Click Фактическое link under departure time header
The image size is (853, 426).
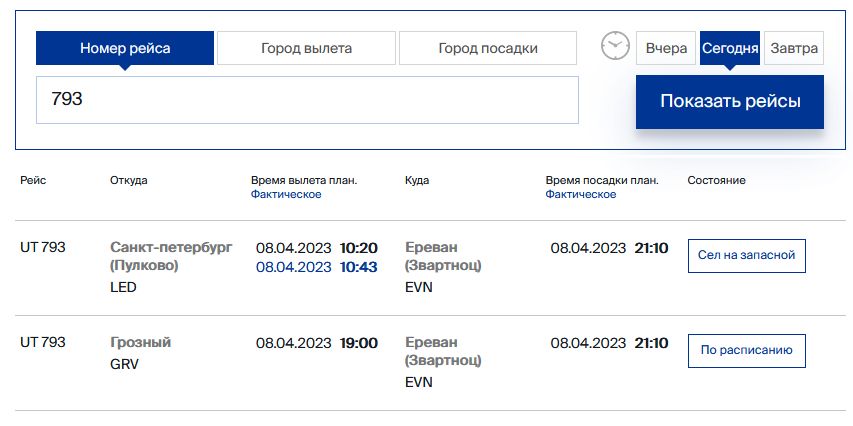coord(286,195)
